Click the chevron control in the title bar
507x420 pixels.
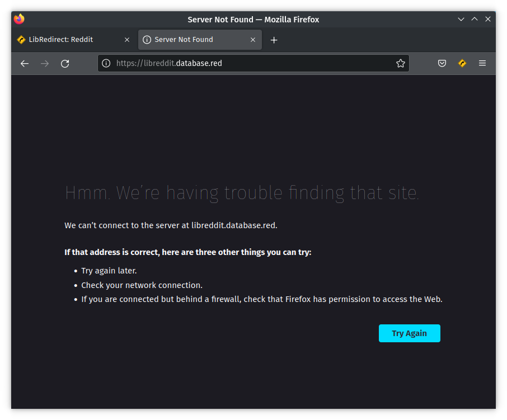click(x=461, y=19)
